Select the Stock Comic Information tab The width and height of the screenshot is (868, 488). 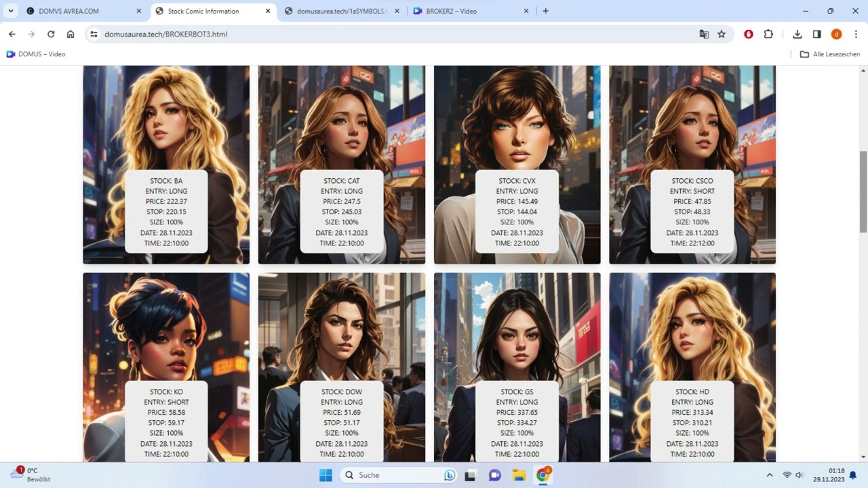click(213, 11)
